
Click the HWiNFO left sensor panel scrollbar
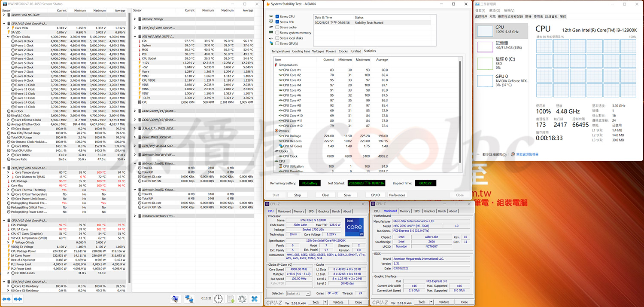(129, 148)
